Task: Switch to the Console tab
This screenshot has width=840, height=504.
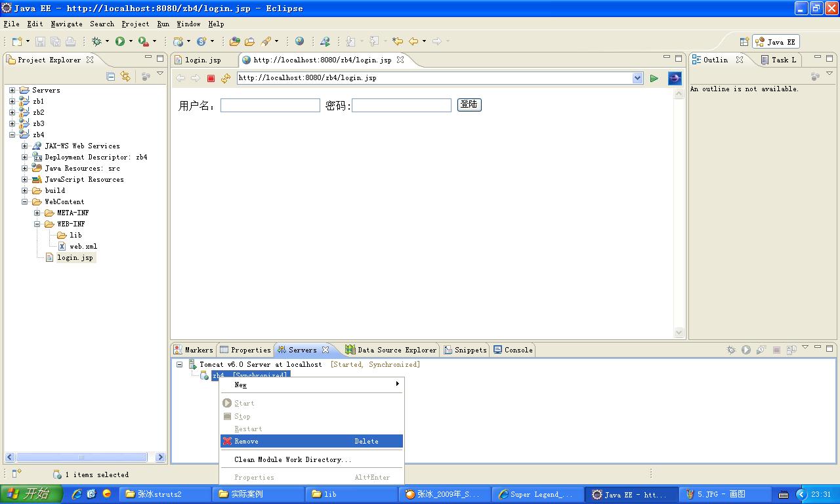Action: 513,350
